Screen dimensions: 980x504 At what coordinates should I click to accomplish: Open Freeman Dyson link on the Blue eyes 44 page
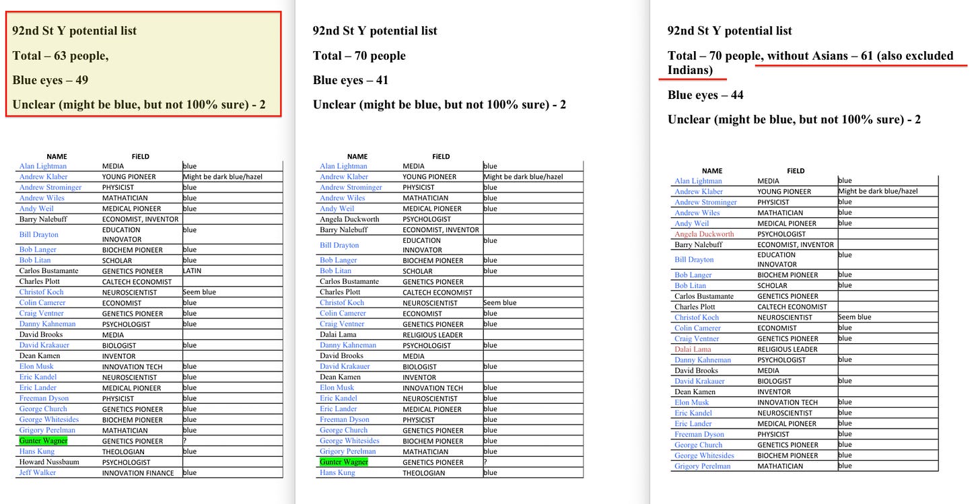tap(699, 434)
